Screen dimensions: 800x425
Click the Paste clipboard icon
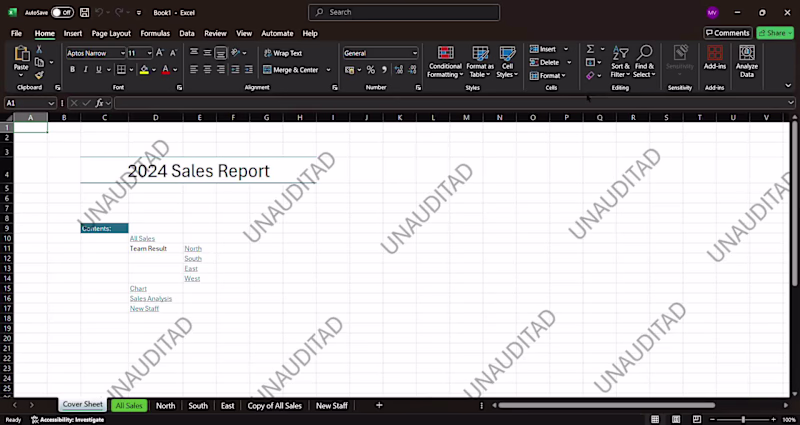[21, 54]
